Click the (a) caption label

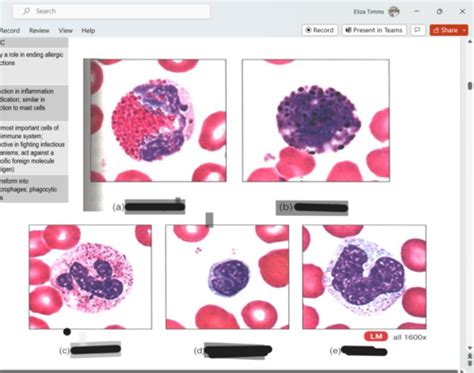tap(118, 207)
